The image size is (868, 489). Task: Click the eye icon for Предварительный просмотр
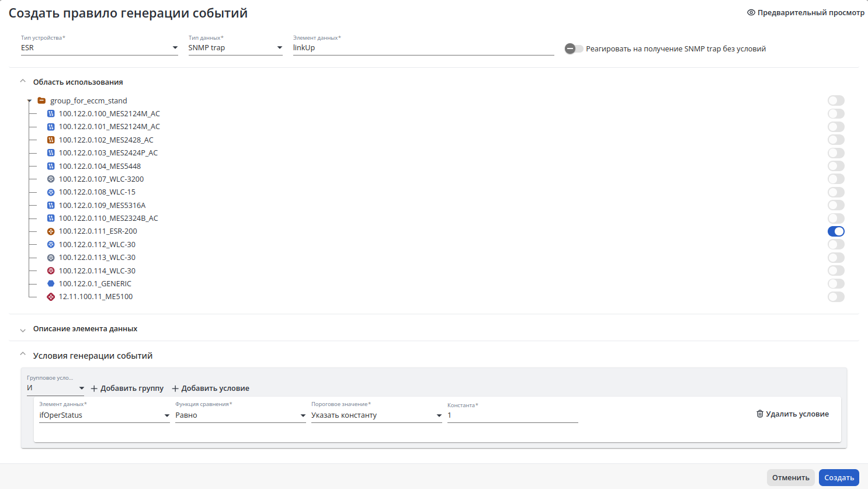coord(751,12)
